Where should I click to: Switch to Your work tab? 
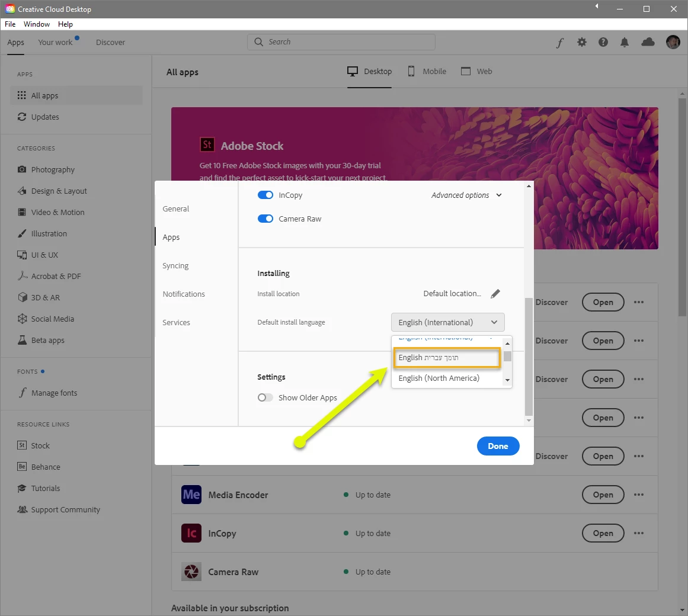pyautogui.click(x=55, y=43)
